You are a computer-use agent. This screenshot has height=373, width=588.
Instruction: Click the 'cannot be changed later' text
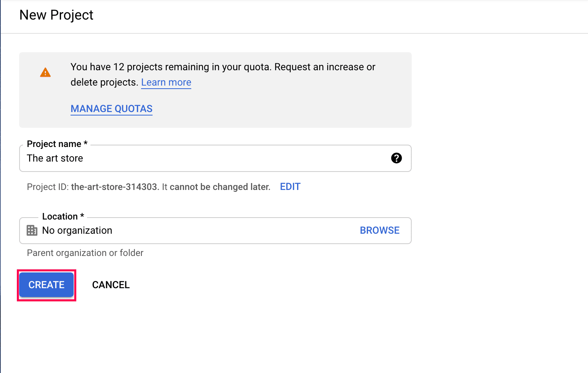[x=220, y=187]
